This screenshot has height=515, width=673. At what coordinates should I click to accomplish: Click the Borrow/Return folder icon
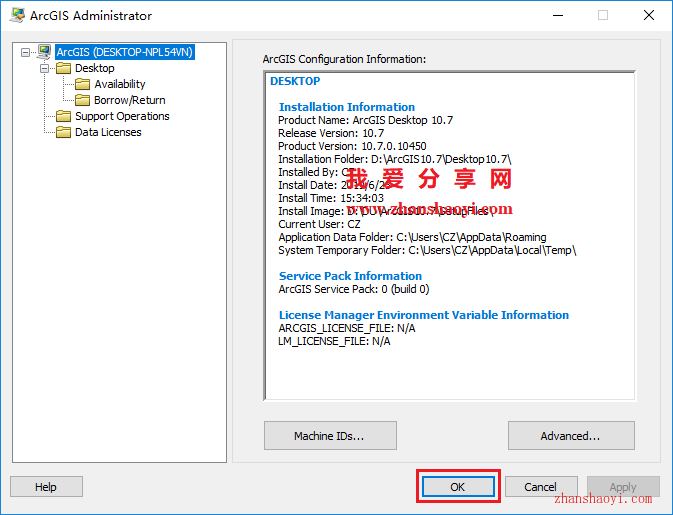click(x=82, y=100)
